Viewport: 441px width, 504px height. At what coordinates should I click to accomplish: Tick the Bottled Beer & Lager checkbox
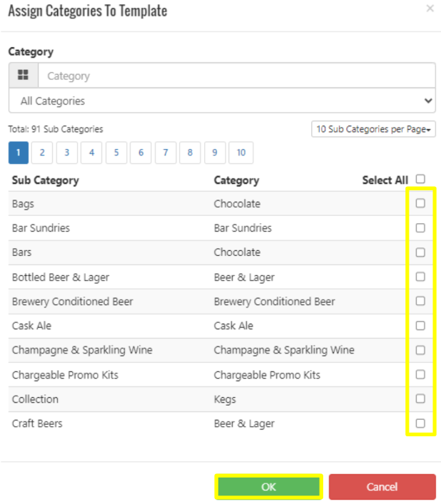pyautogui.click(x=420, y=277)
